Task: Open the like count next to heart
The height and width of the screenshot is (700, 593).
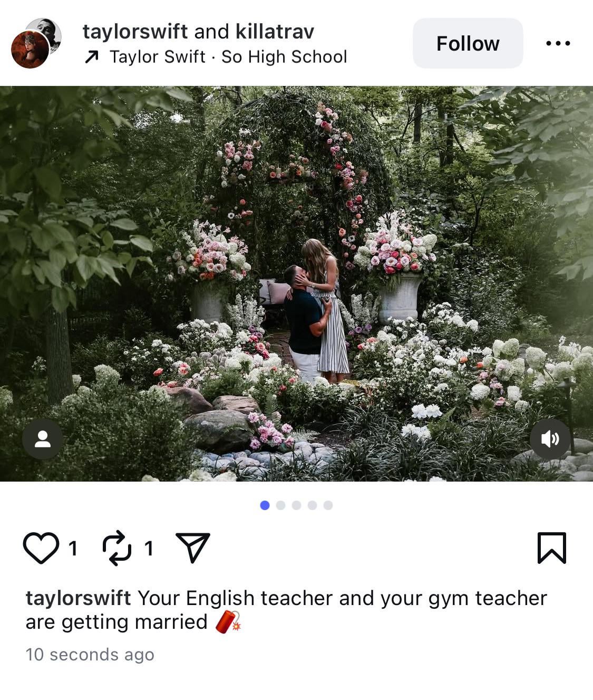Action: coord(73,549)
